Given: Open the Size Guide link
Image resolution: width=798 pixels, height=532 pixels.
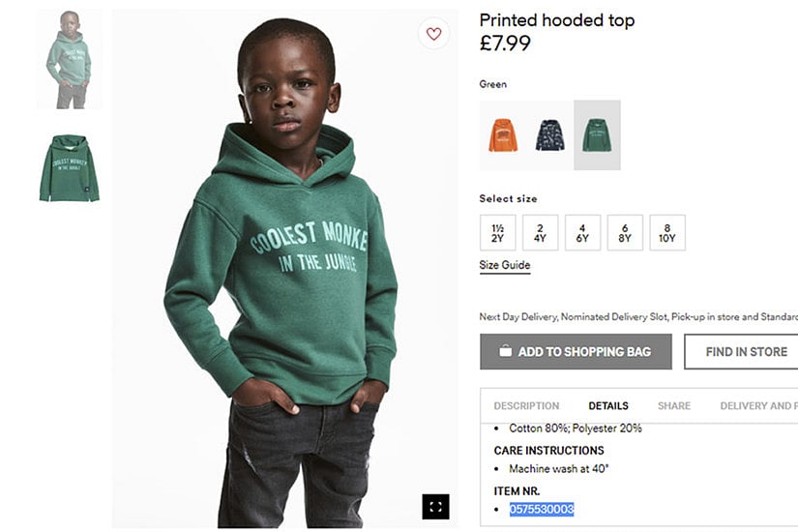Looking at the screenshot, I should 505,265.
